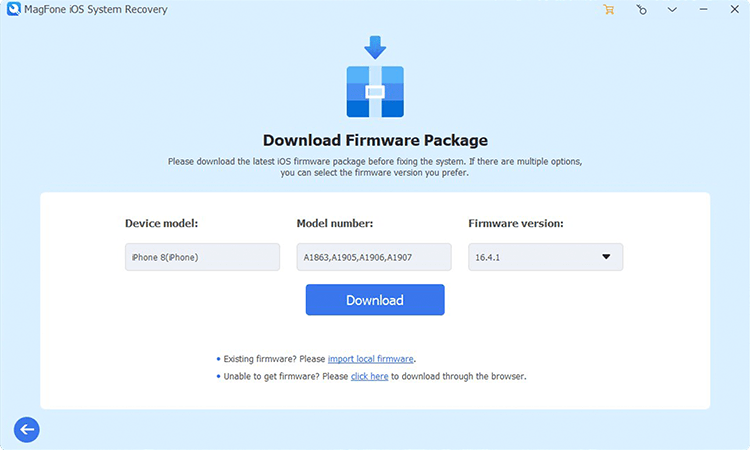Click the firmware version dropdown arrow

point(606,257)
